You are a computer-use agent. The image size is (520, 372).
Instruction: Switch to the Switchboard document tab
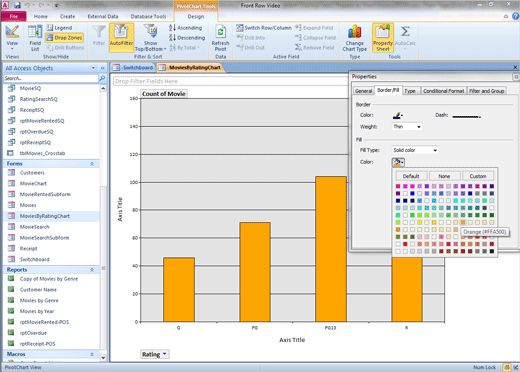(133, 68)
